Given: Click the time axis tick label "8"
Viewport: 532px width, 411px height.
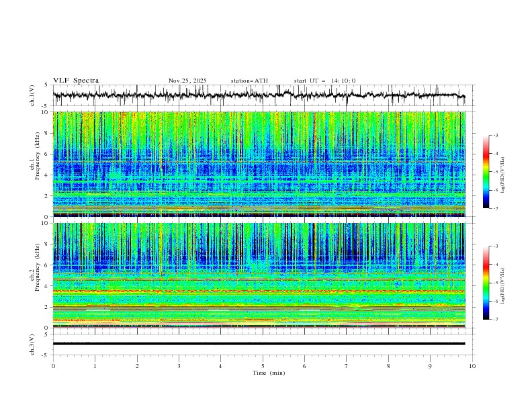Looking at the screenshot, I should pos(388,366).
